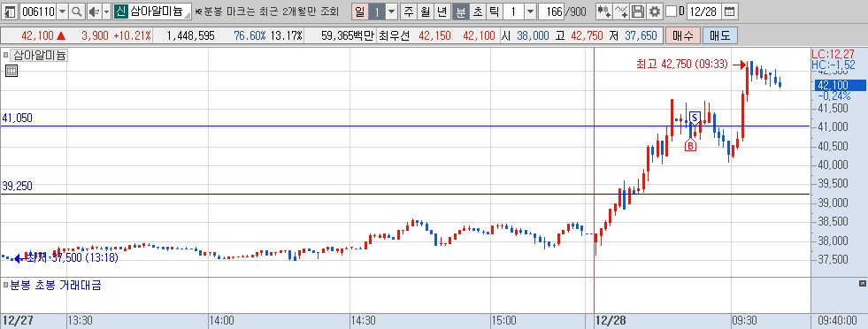
Task: Click the 최고 42,750 (09:33) annotation
Action: click(x=681, y=65)
